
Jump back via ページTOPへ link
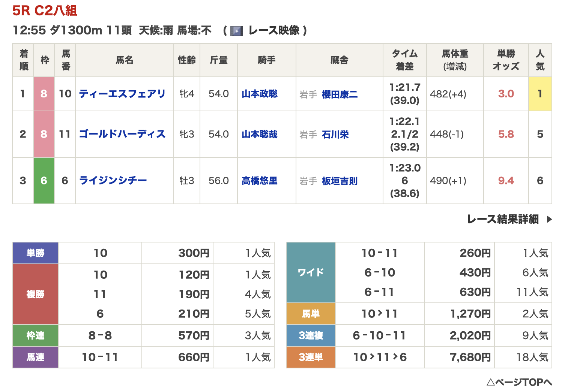519,382
